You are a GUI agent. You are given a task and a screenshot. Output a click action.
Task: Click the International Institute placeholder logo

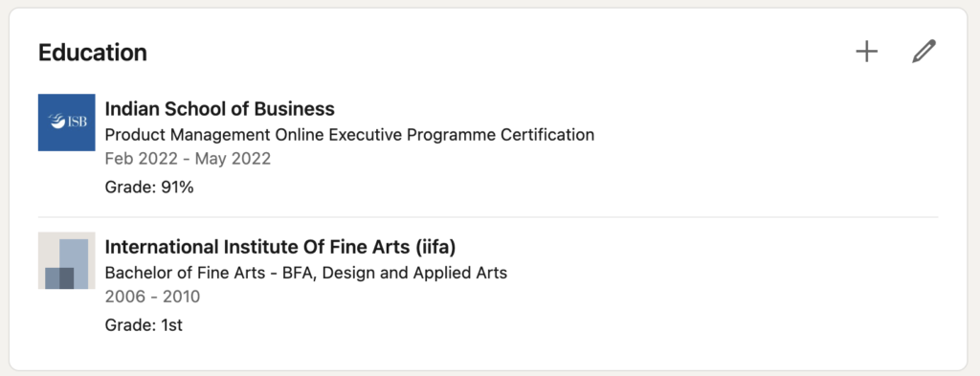click(66, 260)
